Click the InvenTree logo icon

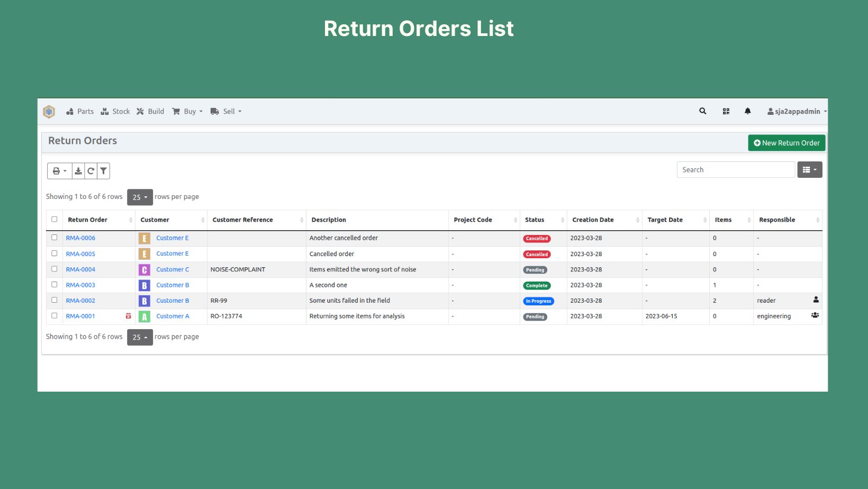point(49,112)
